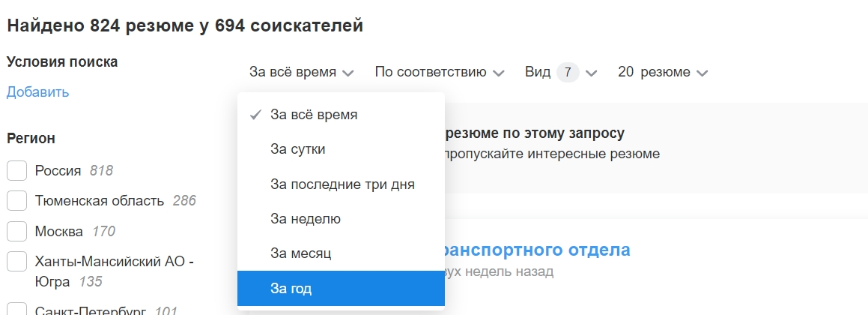
Task: Click the Москва count '170'
Action: [103, 231]
